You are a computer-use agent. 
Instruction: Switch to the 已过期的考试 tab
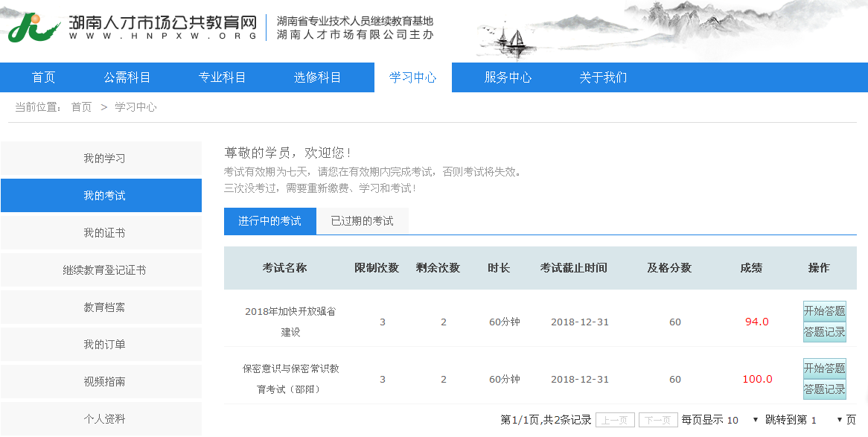362,221
